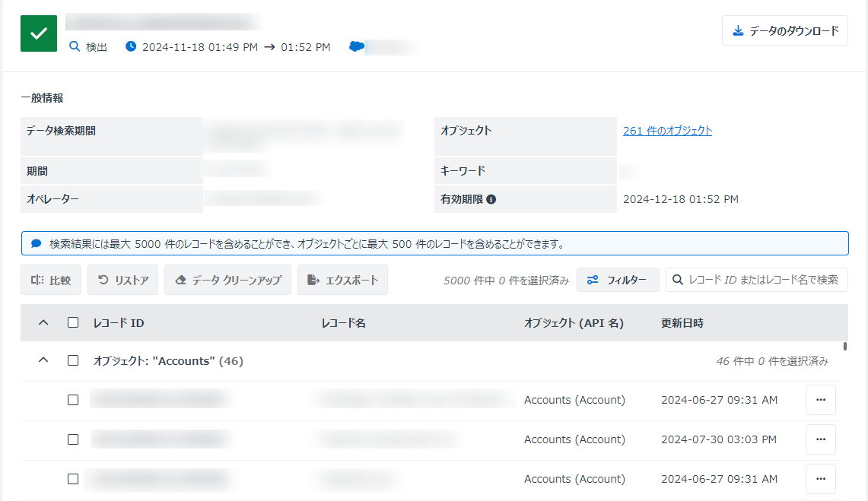Open more options for second Accounts record
This screenshot has height=501, width=868.
[820, 439]
